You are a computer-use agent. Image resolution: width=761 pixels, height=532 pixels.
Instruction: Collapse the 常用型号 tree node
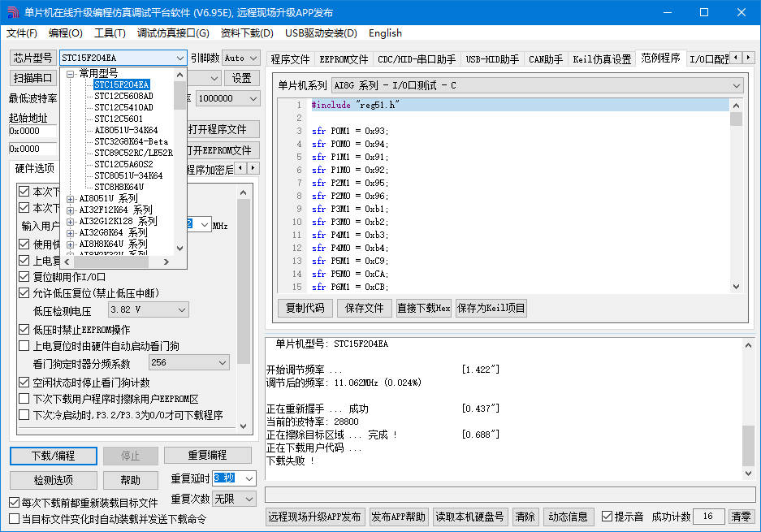click(x=71, y=74)
